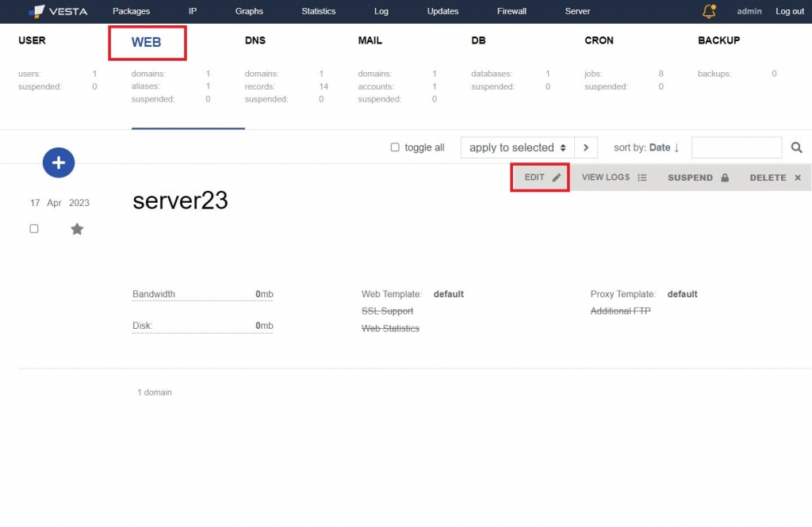812x527 pixels.
Task: Click the pencil icon beside Edit
Action: 557,178
